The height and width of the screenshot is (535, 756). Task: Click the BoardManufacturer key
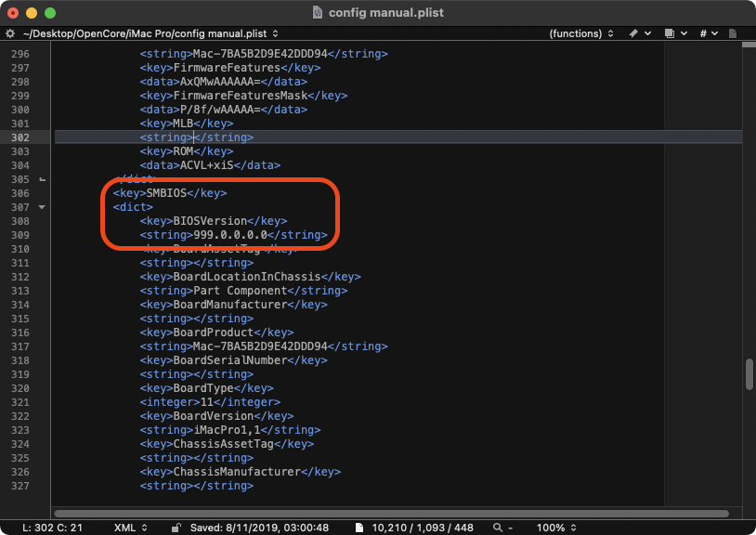(230, 306)
